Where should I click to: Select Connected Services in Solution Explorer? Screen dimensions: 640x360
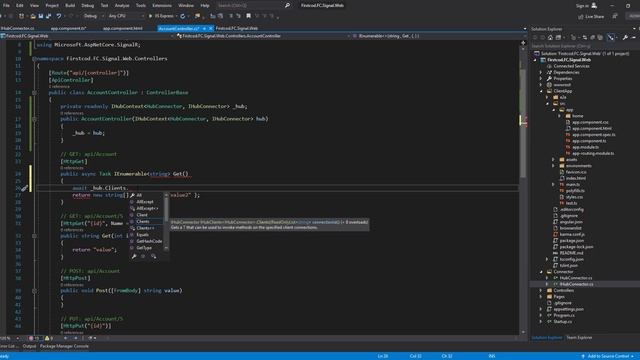[571, 66]
